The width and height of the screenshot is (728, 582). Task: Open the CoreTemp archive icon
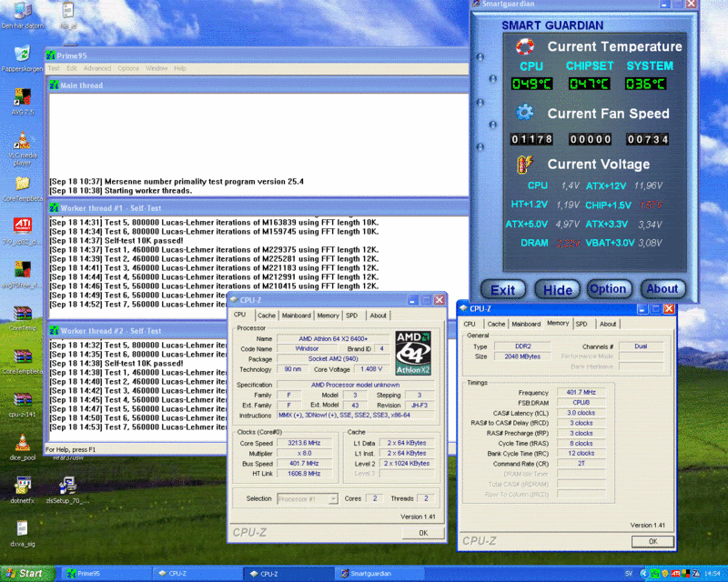click(22, 314)
